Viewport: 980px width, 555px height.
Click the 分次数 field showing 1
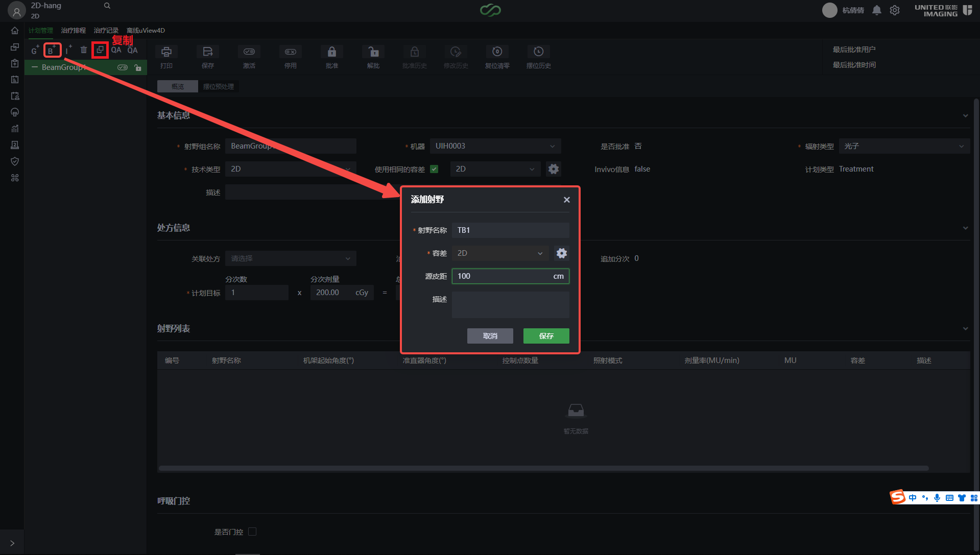[x=257, y=293]
